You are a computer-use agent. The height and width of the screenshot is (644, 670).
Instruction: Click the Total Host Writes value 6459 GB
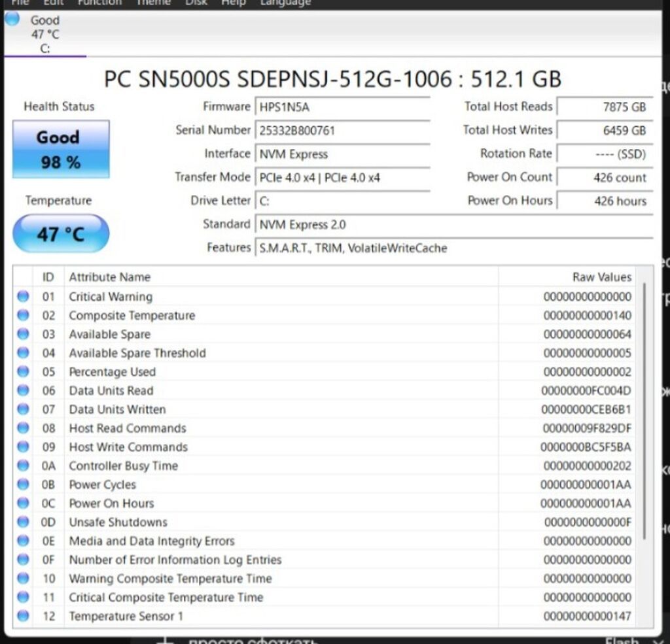coord(605,130)
